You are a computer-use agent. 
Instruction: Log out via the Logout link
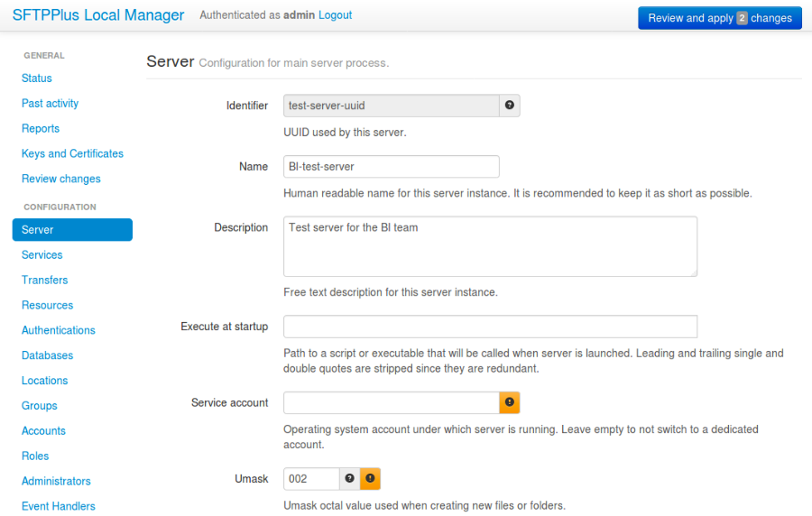[x=336, y=15]
